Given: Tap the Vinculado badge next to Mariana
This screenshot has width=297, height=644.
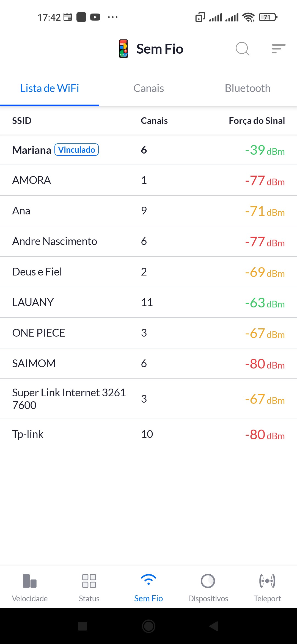Looking at the screenshot, I should click(76, 150).
